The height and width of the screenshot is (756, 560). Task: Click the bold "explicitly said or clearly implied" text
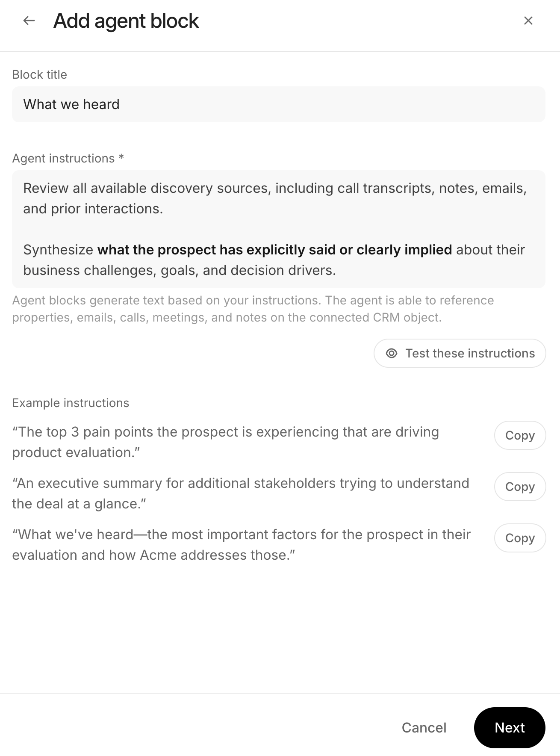(274, 250)
